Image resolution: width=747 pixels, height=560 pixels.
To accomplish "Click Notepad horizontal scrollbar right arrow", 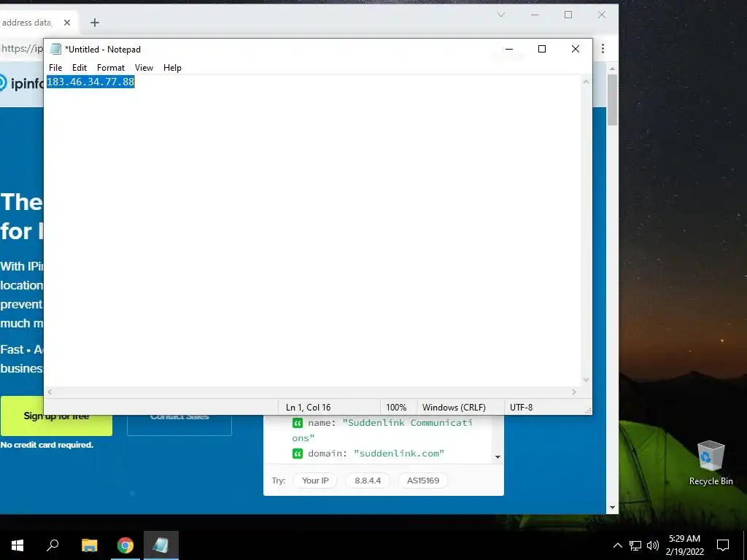I will (x=574, y=392).
